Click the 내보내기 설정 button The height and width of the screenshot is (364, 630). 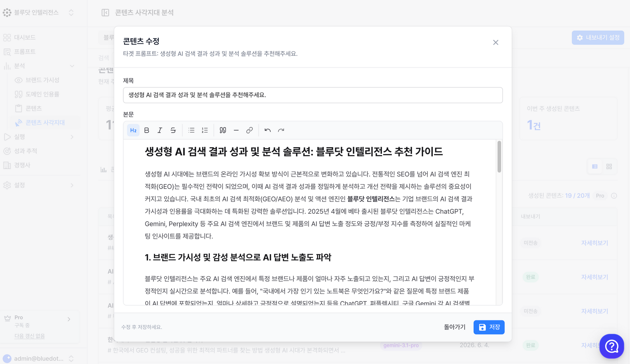598,37
